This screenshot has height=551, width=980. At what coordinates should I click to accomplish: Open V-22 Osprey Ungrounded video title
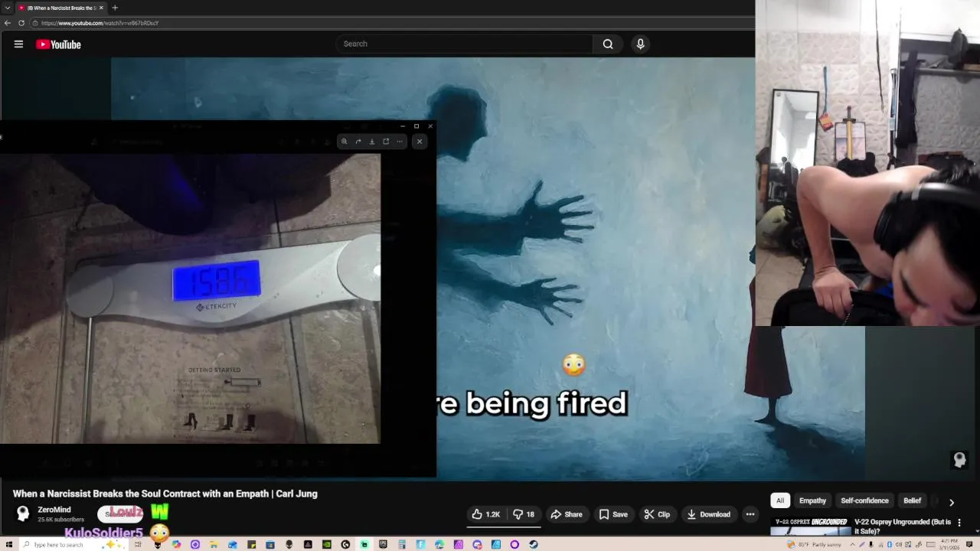point(903,526)
